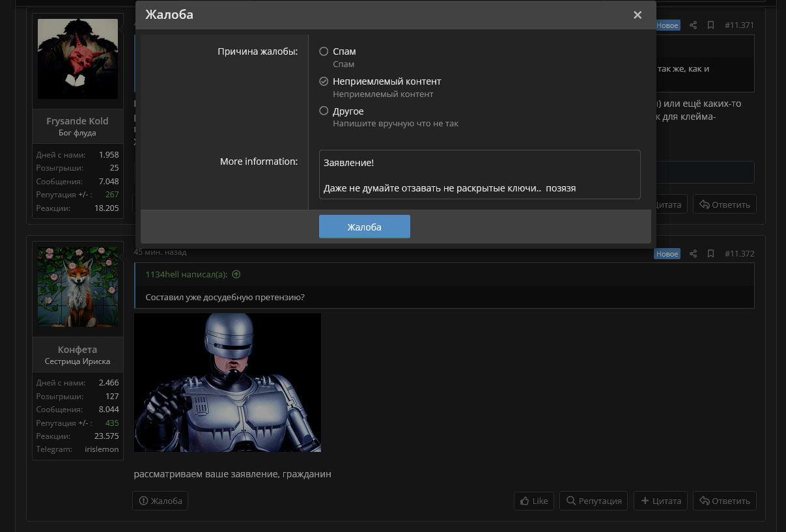Click Конфета's reputation value 435
Viewport: 786px width, 532px height.
112,423
